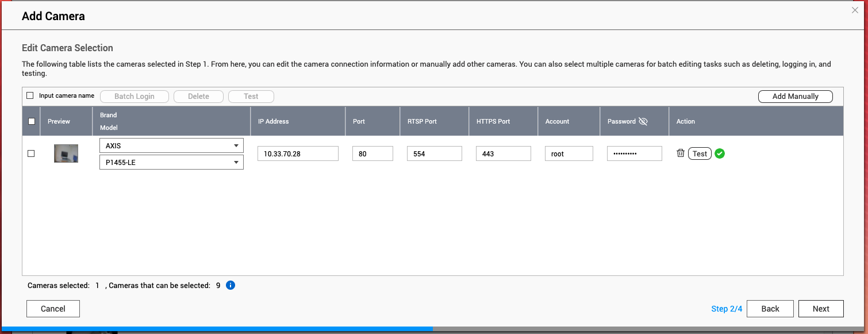
Task: Proceed with the Next button
Action: click(820, 309)
